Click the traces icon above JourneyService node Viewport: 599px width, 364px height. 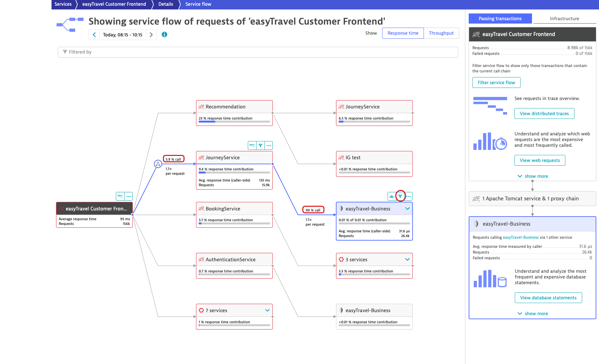click(x=252, y=145)
